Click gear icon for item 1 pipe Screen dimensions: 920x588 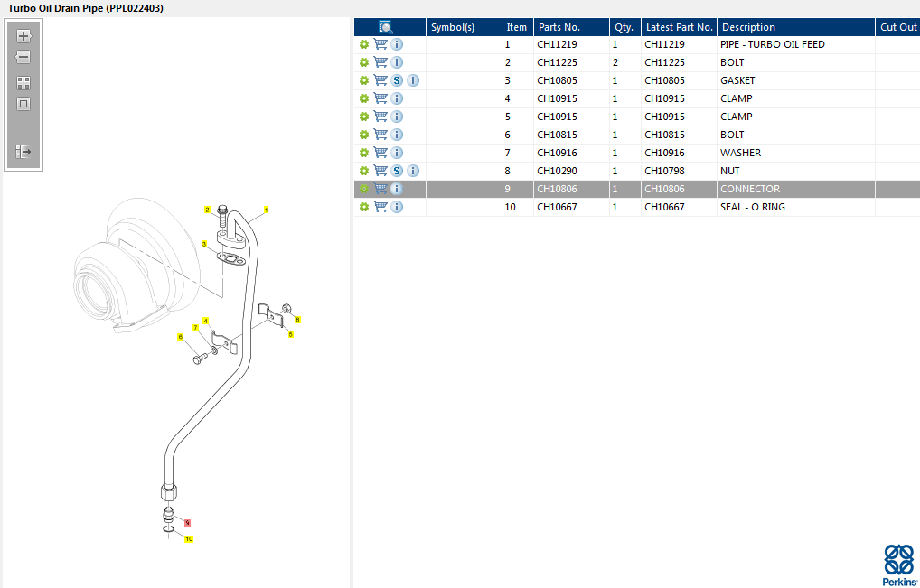pyautogui.click(x=364, y=44)
